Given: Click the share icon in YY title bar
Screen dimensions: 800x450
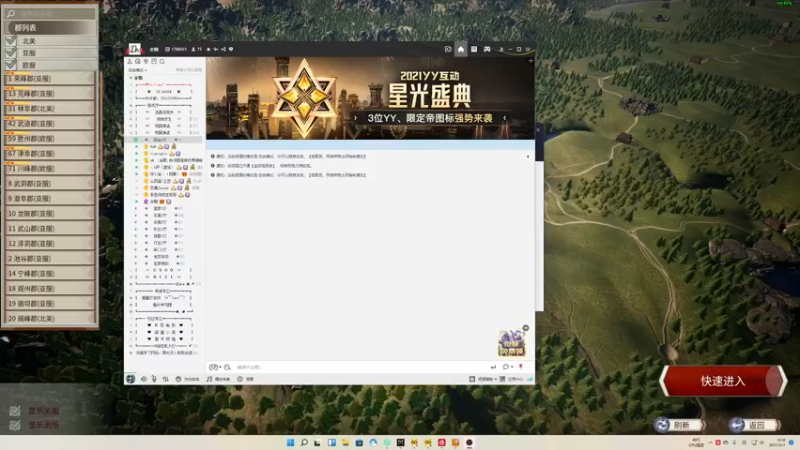Looking at the screenshot, I should pyautogui.click(x=223, y=49).
